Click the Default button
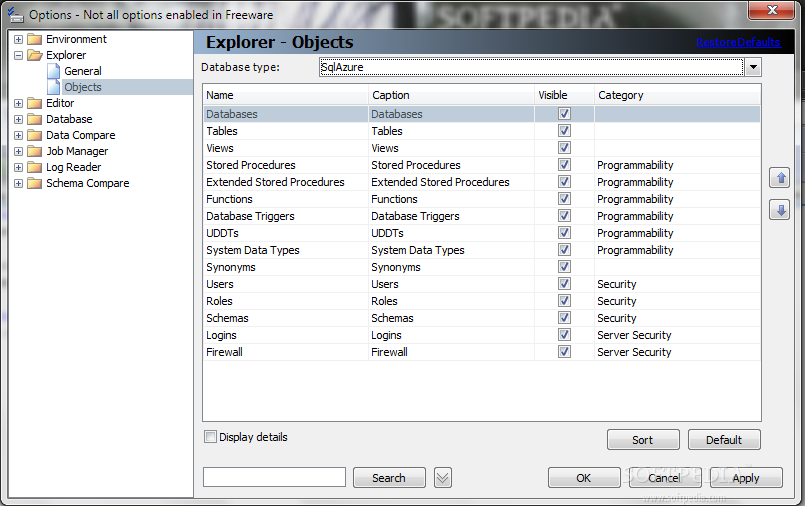Image resolution: width=805 pixels, height=506 pixels. pos(724,440)
